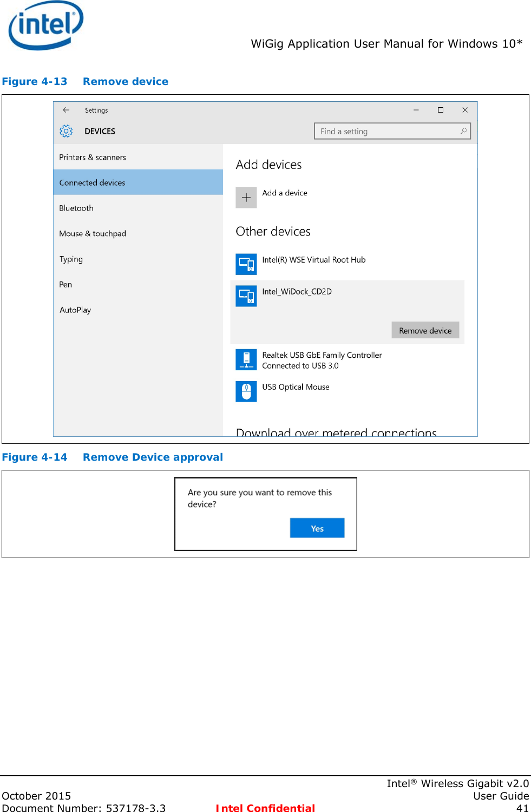This screenshot has height=812, width=531.
Task: Click Figure 4-13 Remove device caption
Action: (x=85, y=82)
